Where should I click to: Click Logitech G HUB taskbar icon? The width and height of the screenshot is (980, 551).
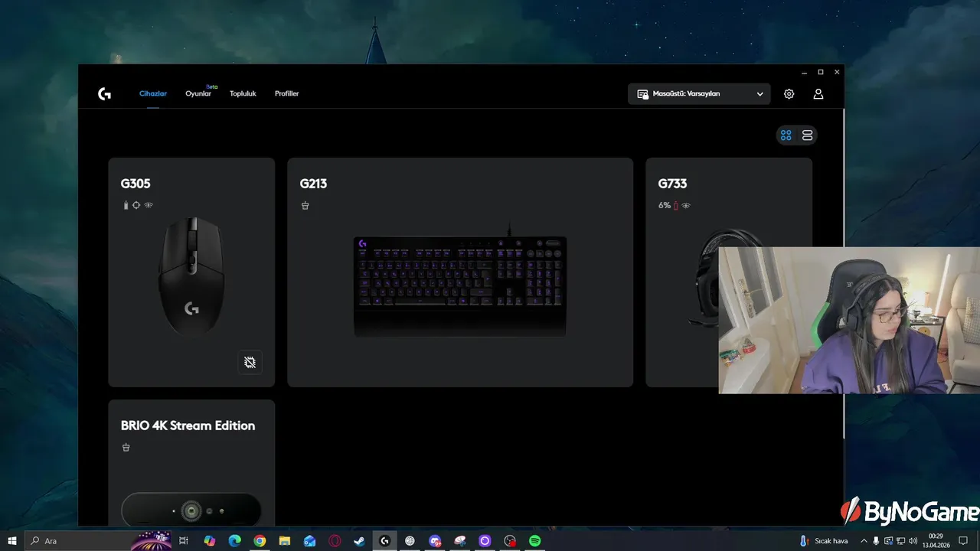pyautogui.click(x=384, y=541)
